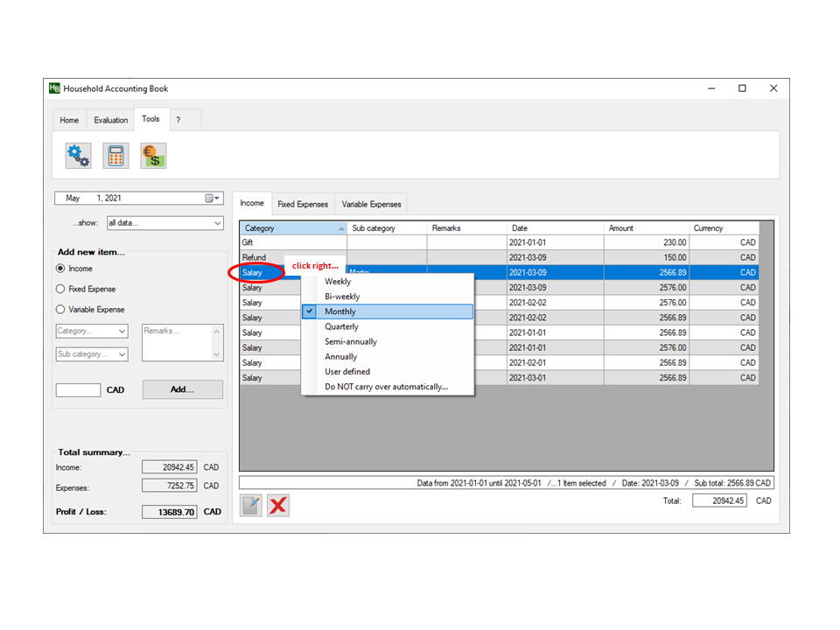This screenshot has width=840, height=630.
Task: Sort by the Amount column header
Action: (646, 228)
